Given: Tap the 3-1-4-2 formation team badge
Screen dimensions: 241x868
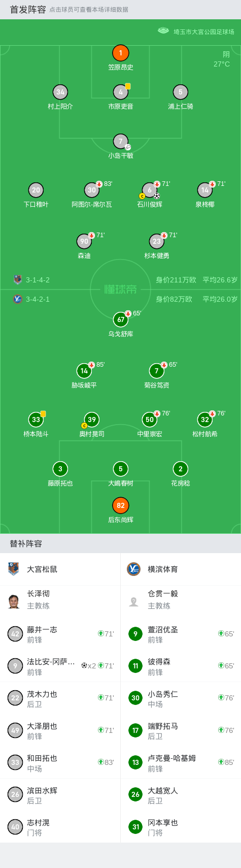Looking at the screenshot, I should (18, 279).
